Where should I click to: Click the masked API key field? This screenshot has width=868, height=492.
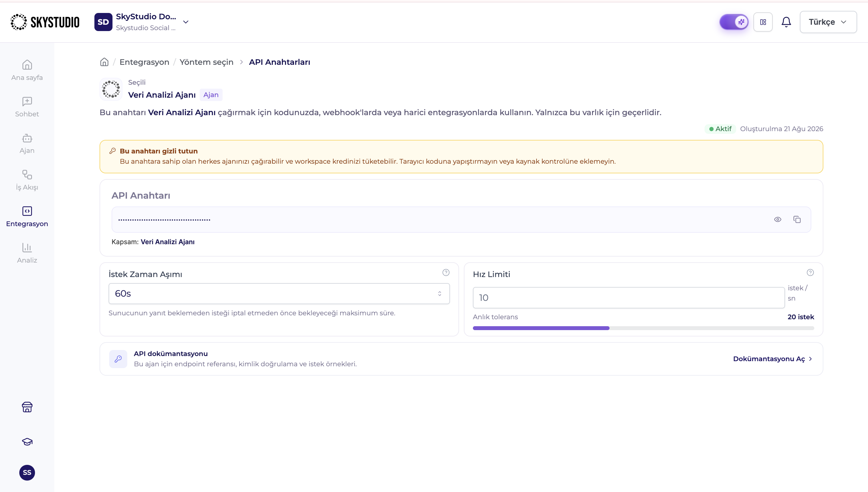[461, 220]
